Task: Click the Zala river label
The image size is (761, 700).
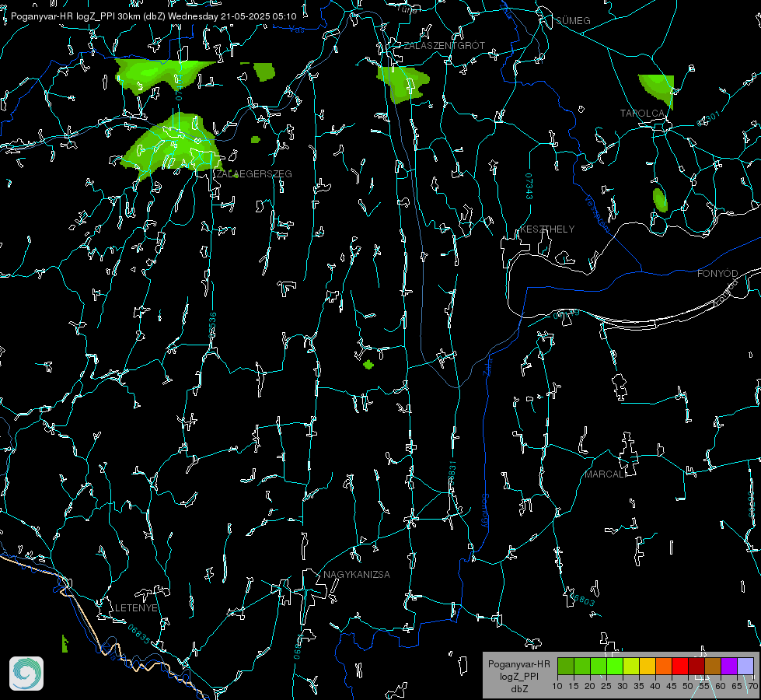Action: 488,366
